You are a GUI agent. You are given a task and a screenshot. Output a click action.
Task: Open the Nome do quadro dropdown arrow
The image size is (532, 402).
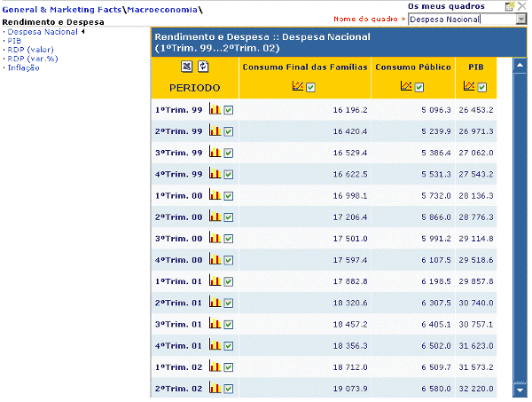pos(520,19)
